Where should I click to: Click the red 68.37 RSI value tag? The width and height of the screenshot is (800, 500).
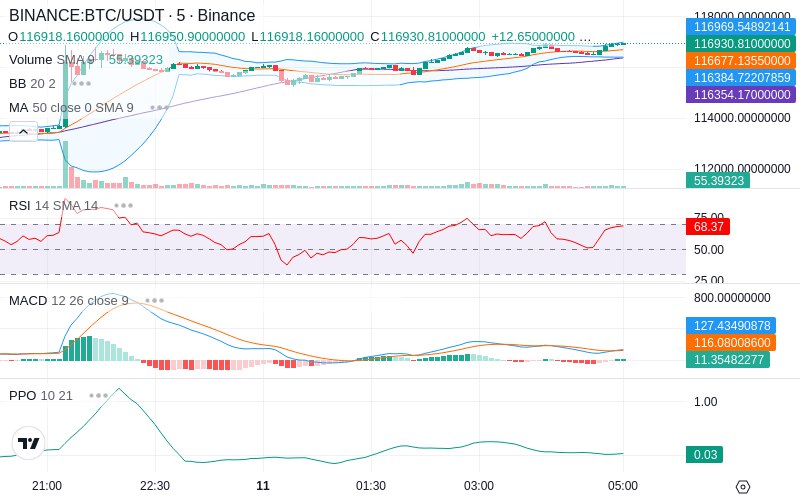coord(708,227)
